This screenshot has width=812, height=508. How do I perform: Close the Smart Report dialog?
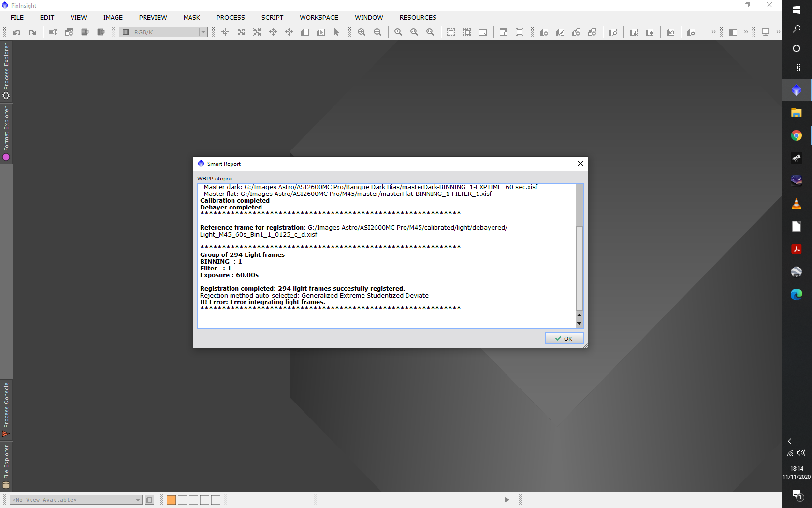(x=580, y=164)
